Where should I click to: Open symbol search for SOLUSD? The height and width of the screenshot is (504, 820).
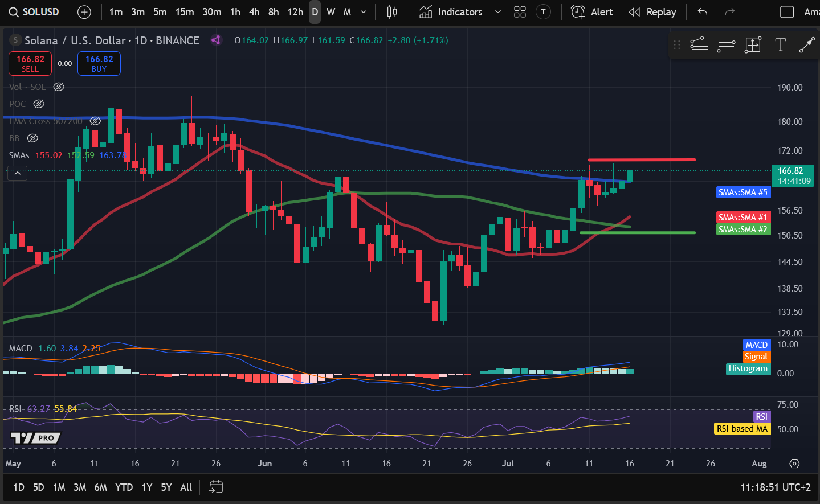[x=34, y=12]
